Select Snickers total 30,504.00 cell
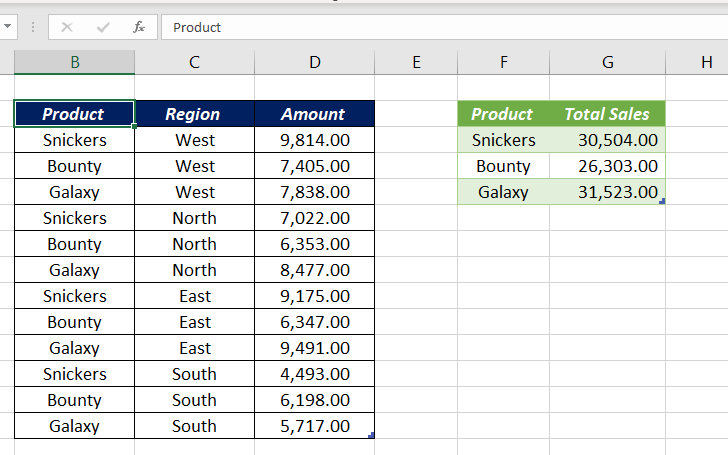 point(608,140)
